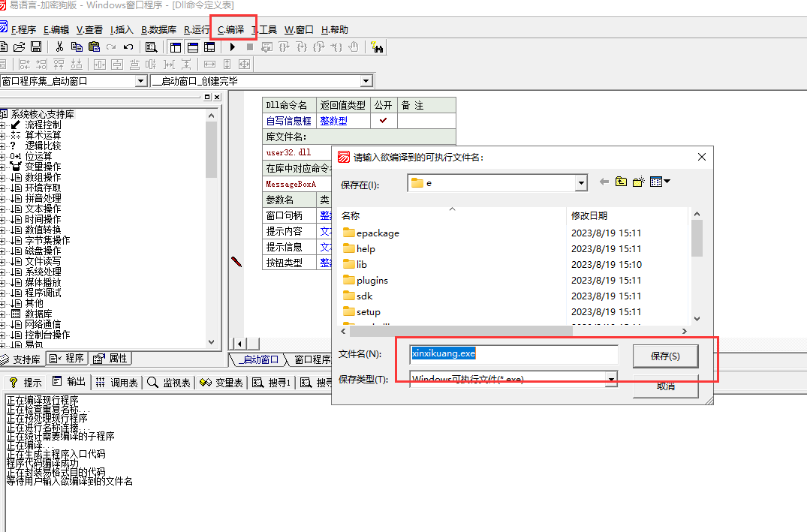The width and height of the screenshot is (807, 532).
Task: Open the W.窗口 menu
Action: [299, 30]
